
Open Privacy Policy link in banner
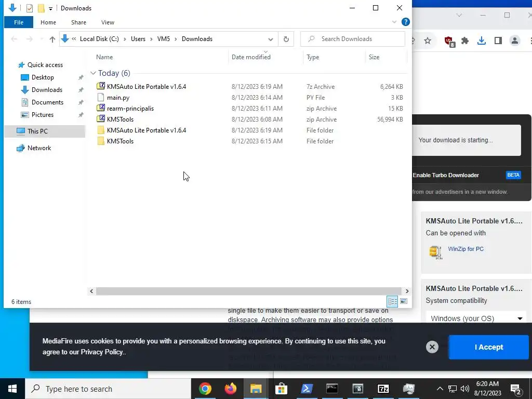(x=101, y=352)
